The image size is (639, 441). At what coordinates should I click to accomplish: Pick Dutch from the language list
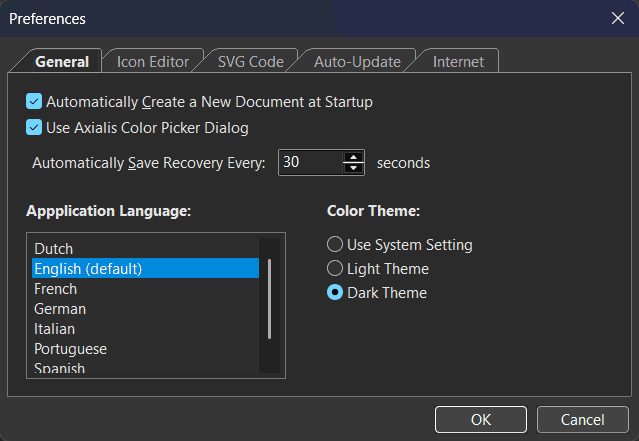54,249
